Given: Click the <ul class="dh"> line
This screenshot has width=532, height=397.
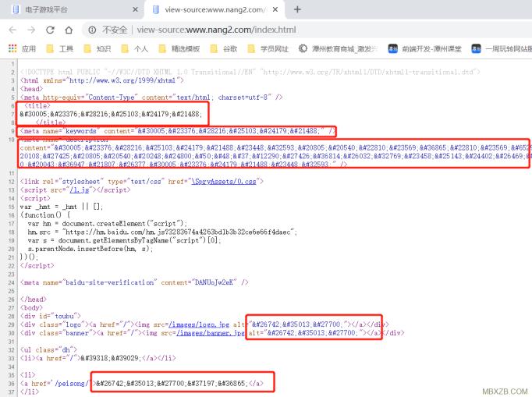Looking at the screenshot, I should click(48, 349).
